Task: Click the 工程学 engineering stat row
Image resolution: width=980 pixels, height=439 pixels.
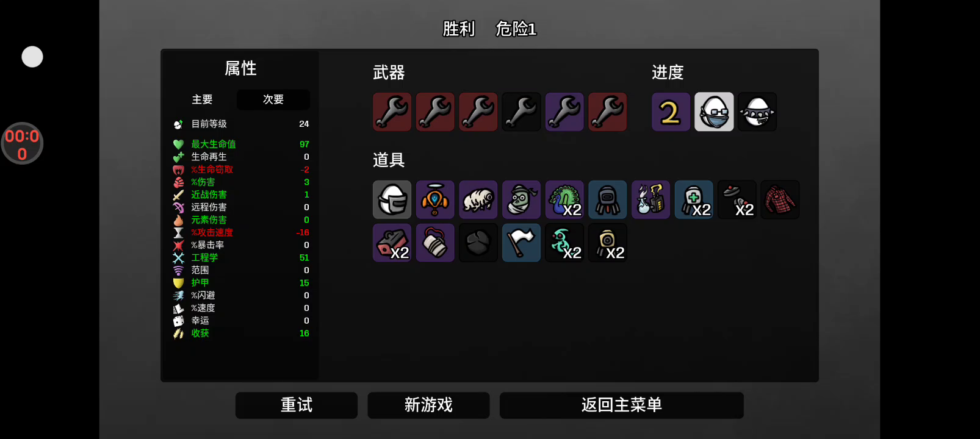Action: (x=241, y=258)
